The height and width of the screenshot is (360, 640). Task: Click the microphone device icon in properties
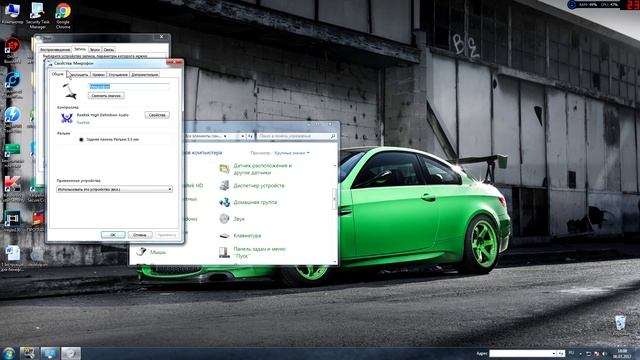point(70,91)
